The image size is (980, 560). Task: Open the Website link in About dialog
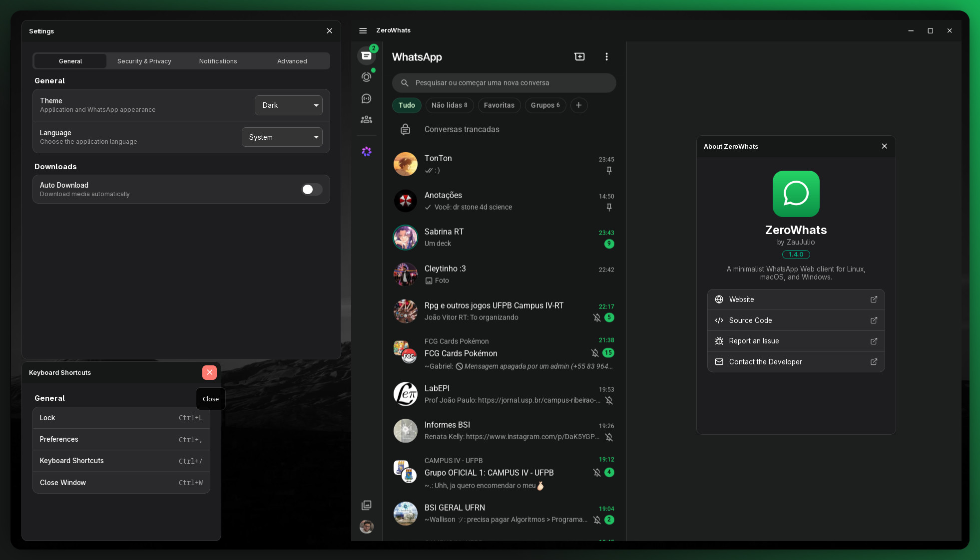point(796,299)
